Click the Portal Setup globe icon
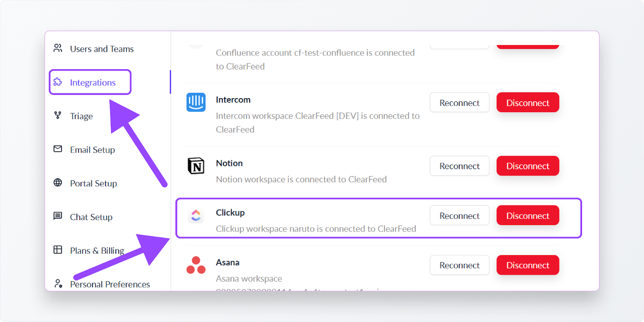Viewport: 644px width, 322px height. [58, 182]
